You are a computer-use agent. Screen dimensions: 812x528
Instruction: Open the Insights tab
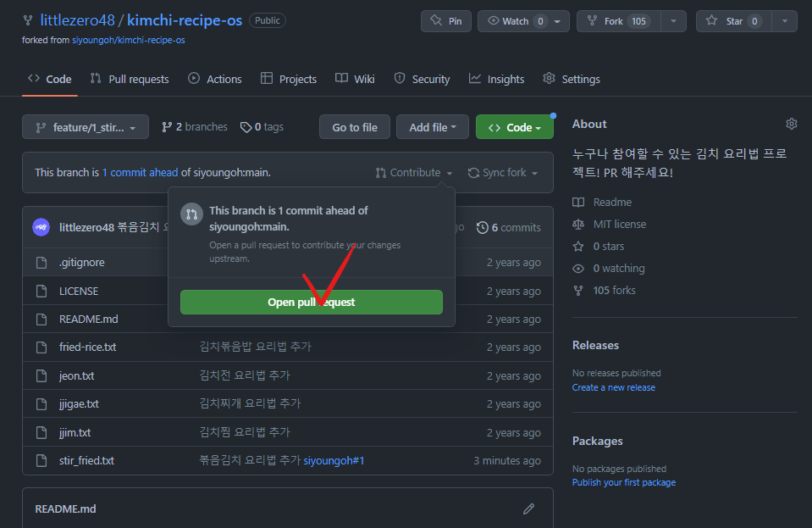point(497,80)
